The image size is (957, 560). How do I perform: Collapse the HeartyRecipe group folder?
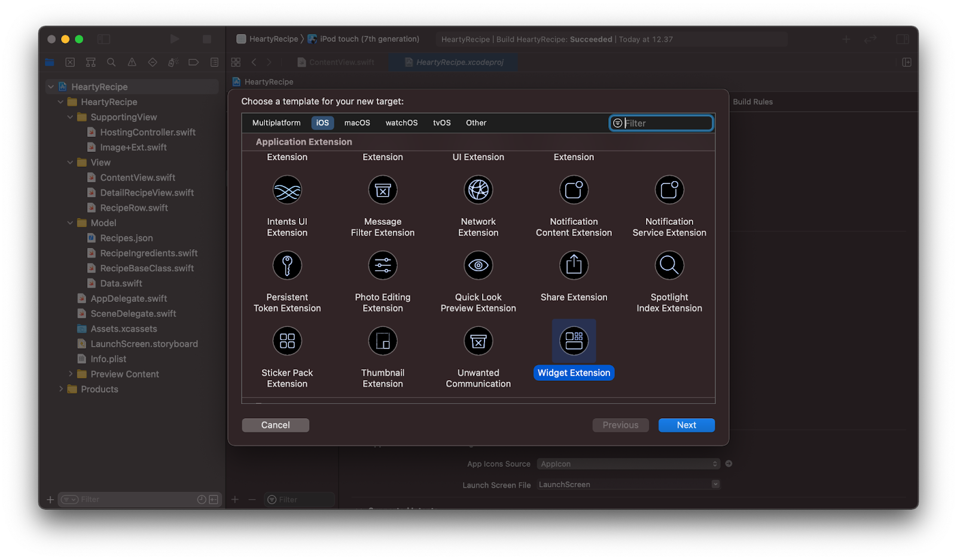[x=60, y=102]
